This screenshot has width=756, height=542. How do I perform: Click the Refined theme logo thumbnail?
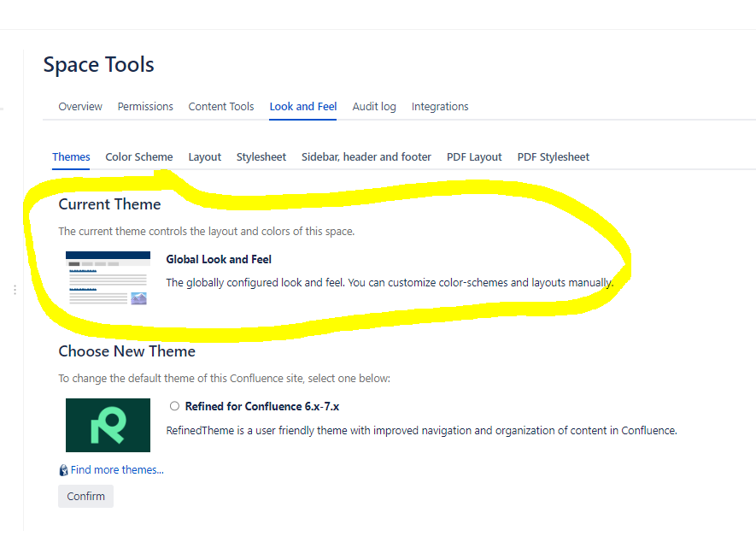pyautogui.click(x=108, y=425)
